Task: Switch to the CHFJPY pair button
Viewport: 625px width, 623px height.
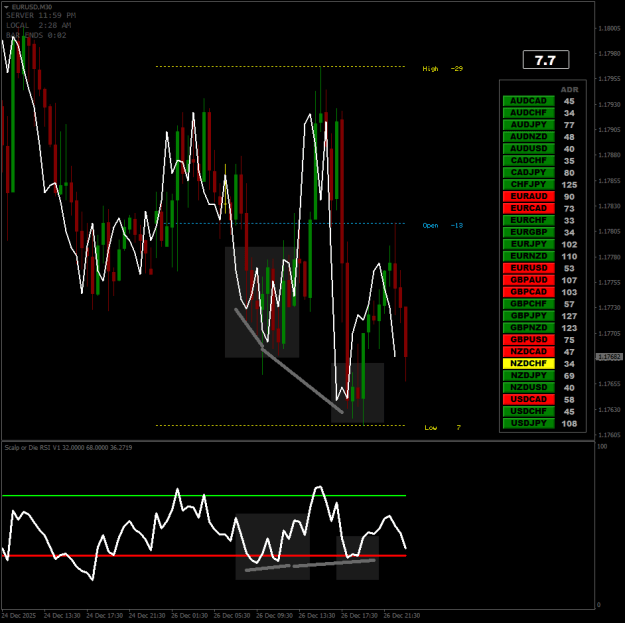Action: click(x=529, y=185)
